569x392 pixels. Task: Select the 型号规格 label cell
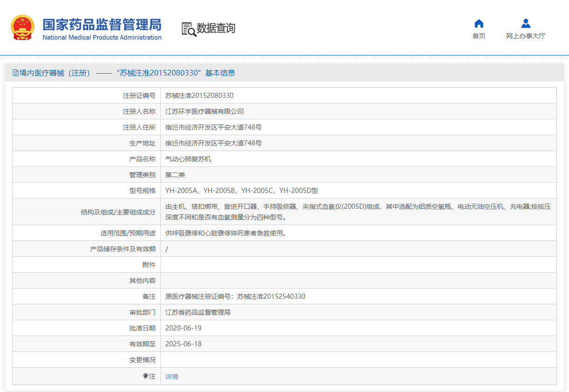(x=86, y=191)
